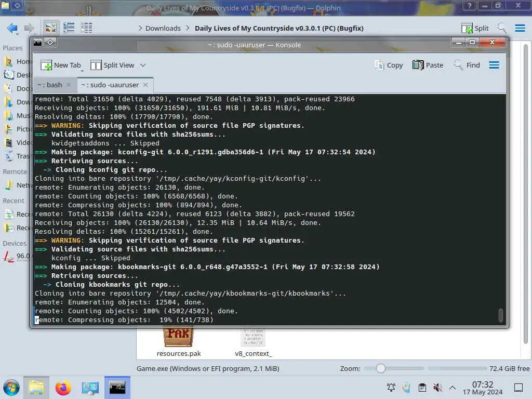Image resolution: width=532 pixels, height=399 pixels.
Task: Switch Dolphin to compact view mode
Action: (69, 28)
